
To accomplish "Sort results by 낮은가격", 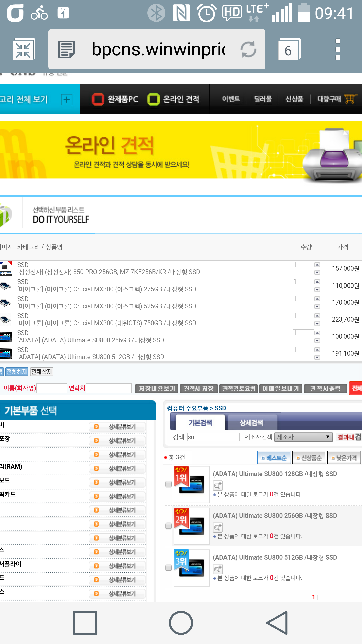I will 344,458.
